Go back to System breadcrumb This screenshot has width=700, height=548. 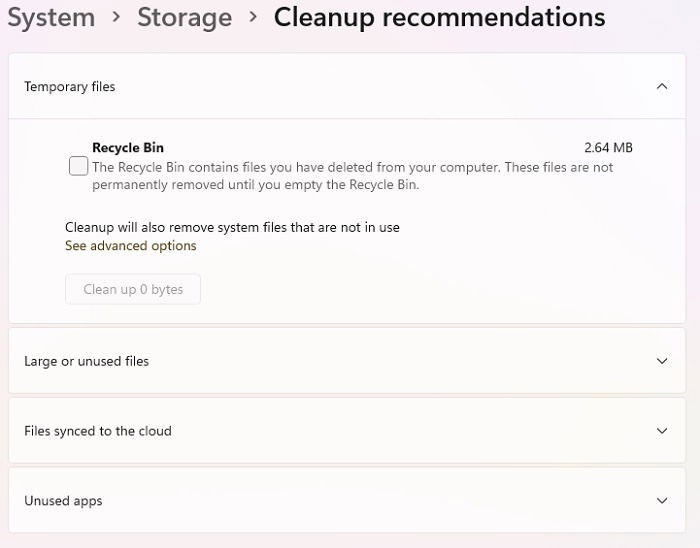(51, 18)
